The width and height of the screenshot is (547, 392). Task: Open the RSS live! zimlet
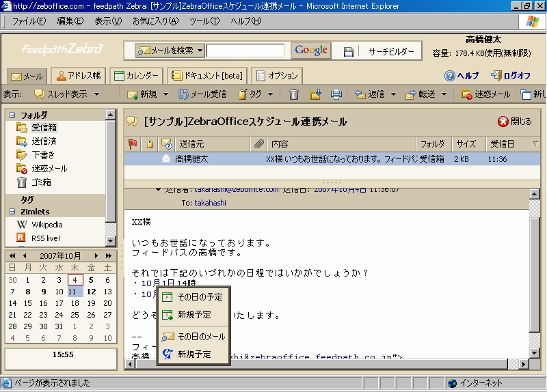pos(46,238)
